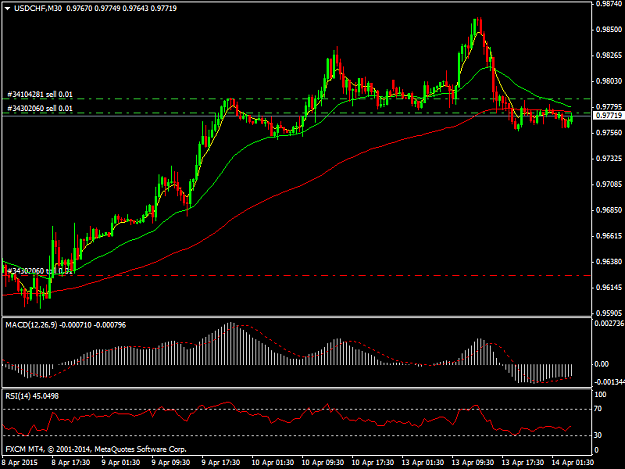Click time axis label 14 Apr 01:30
The width and height of the screenshot is (625, 469).
[573, 463]
